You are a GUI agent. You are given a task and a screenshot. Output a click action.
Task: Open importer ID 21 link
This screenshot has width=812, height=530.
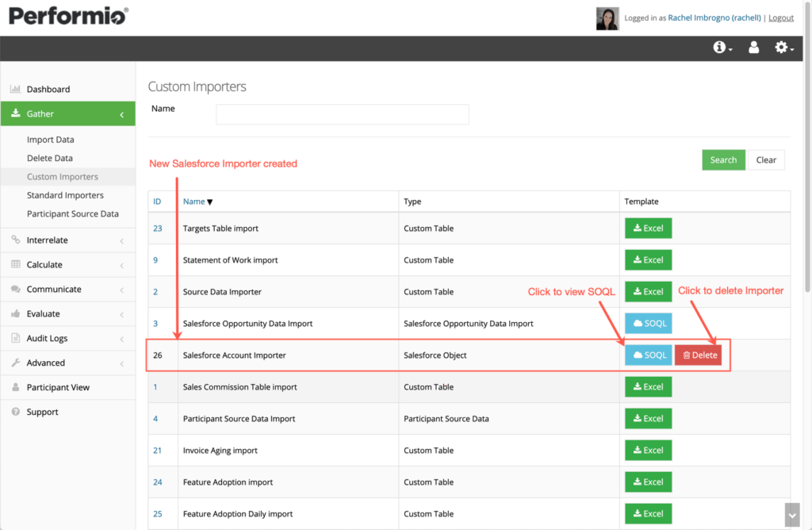tap(158, 450)
